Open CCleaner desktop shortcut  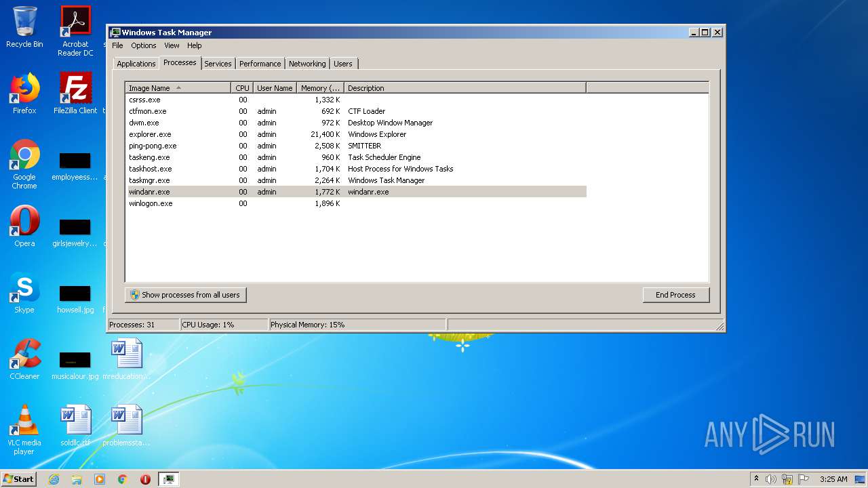coord(24,359)
